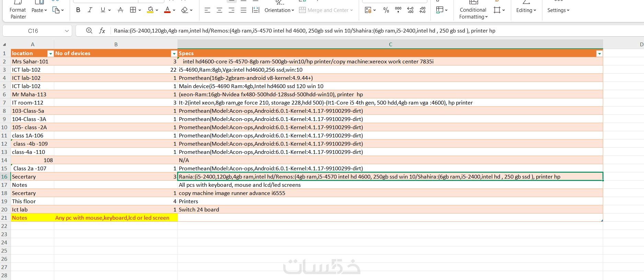This screenshot has height=280, width=644.
Task: Select row 16 header
Action: tap(4, 176)
